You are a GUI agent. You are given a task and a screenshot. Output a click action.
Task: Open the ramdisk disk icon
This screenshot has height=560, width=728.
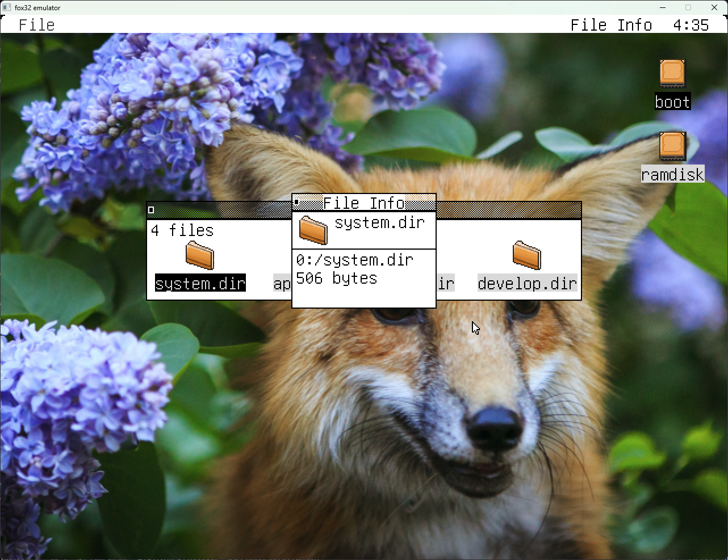672,146
